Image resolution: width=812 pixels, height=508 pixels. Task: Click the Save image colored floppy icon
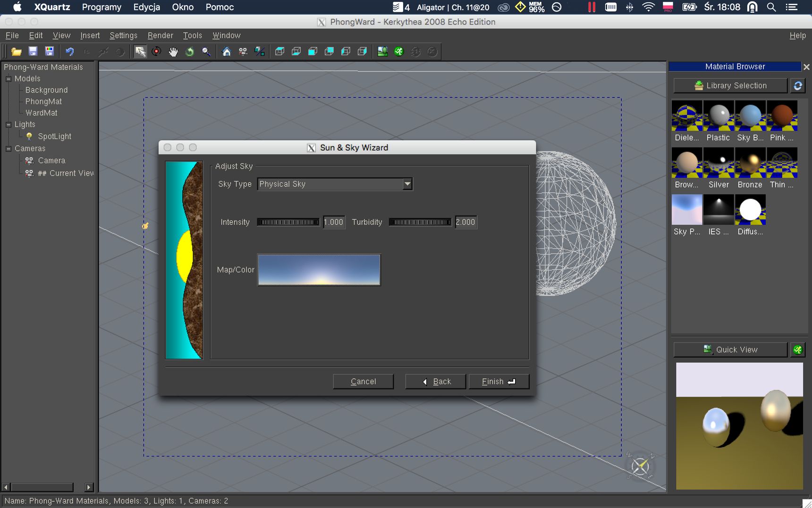(49, 52)
